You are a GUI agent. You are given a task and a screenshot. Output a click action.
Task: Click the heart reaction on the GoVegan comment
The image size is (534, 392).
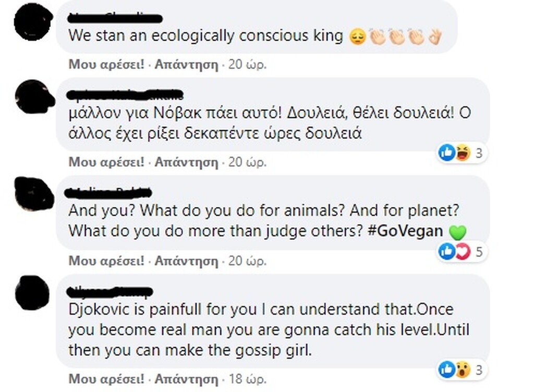463,252
